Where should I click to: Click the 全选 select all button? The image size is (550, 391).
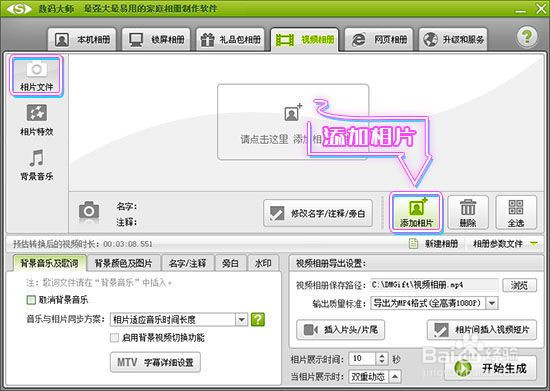516,213
